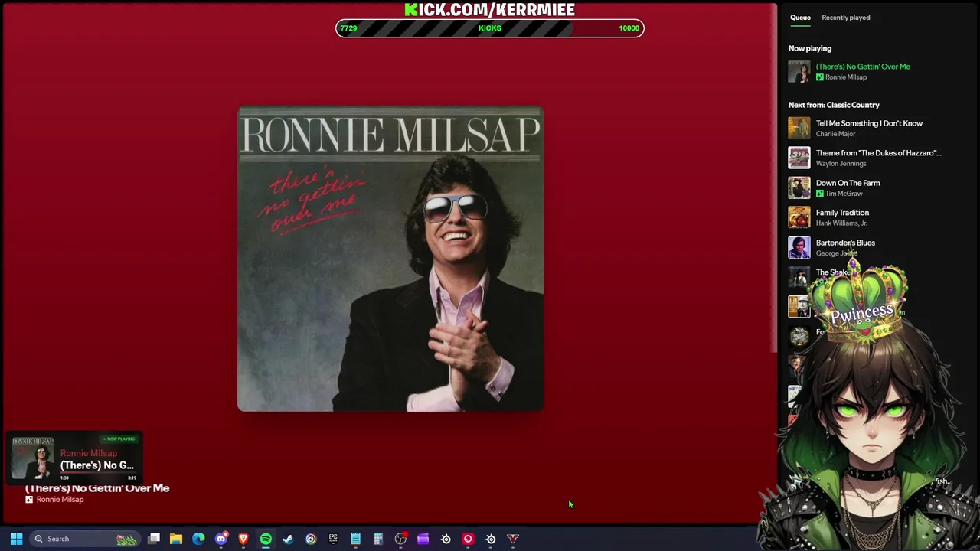Screen dimensions: 980x551
Task: Open the purple clapperboard taskbar icon
Action: (x=423, y=539)
